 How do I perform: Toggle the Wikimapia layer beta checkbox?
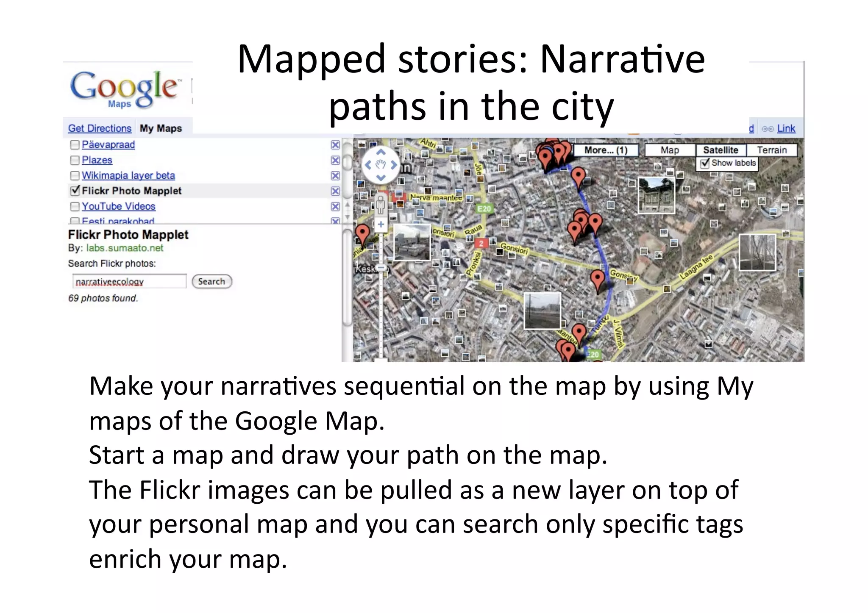coord(75,175)
